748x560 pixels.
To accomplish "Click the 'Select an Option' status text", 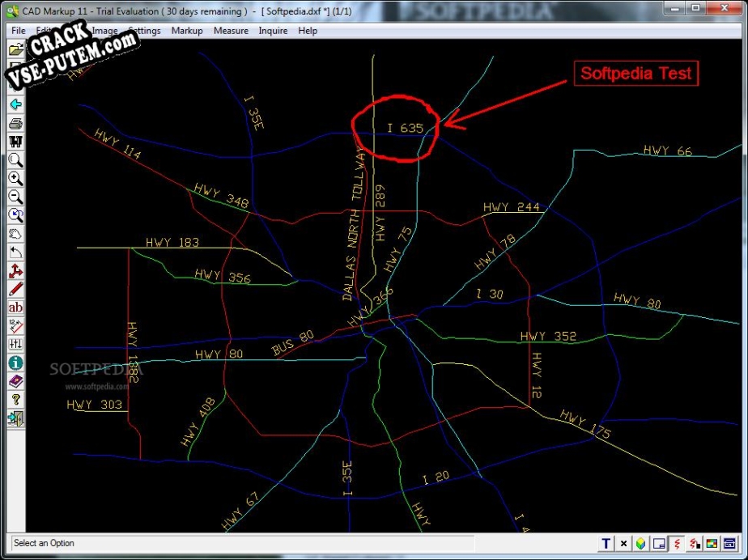I will coord(44,543).
